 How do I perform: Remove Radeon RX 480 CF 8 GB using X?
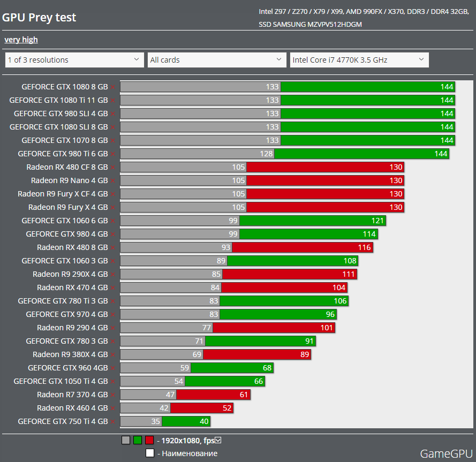point(112,167)
